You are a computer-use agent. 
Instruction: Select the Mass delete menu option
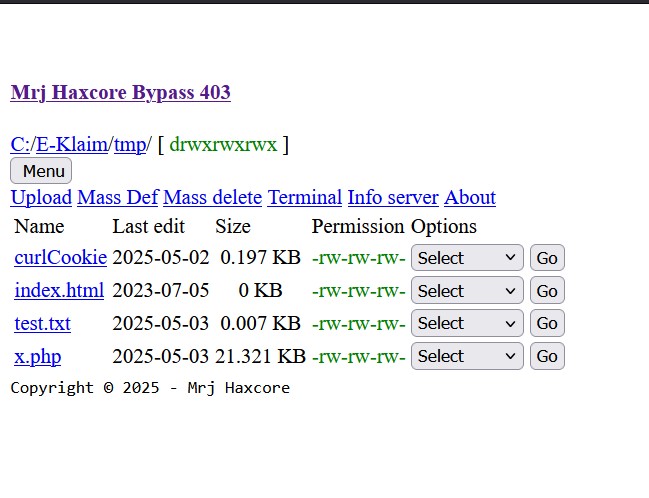pyautogui.click(x=212, y=197)
